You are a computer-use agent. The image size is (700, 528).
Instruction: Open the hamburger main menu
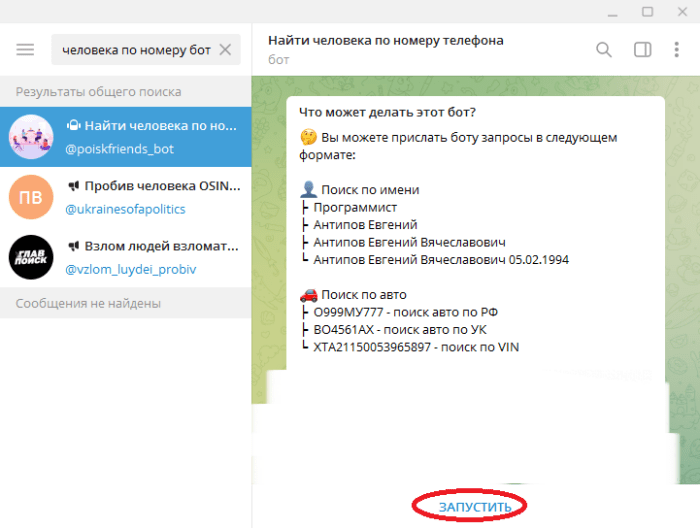[25, 50]
